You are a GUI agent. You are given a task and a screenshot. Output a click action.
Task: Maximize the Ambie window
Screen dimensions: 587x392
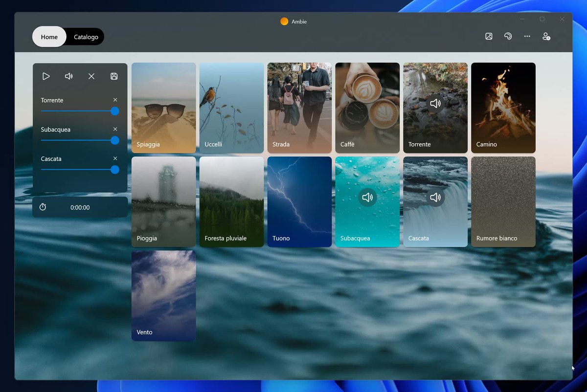coord(542,19)
